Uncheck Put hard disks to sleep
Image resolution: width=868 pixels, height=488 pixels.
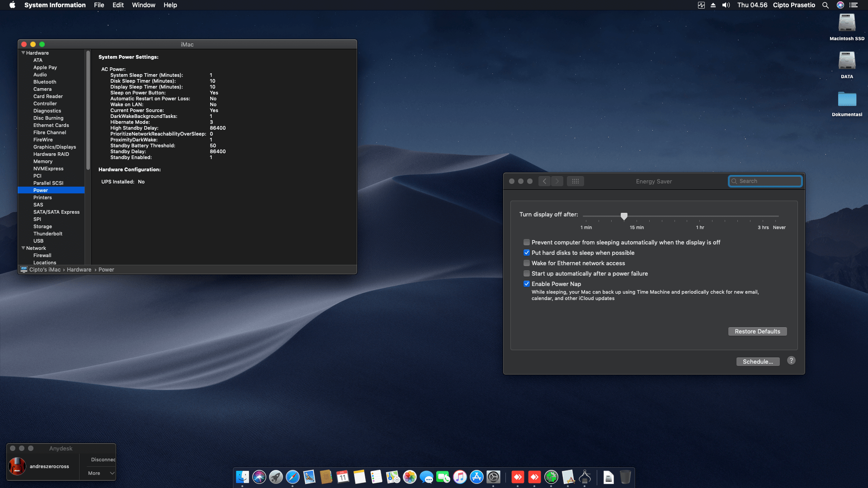point(527,253)
